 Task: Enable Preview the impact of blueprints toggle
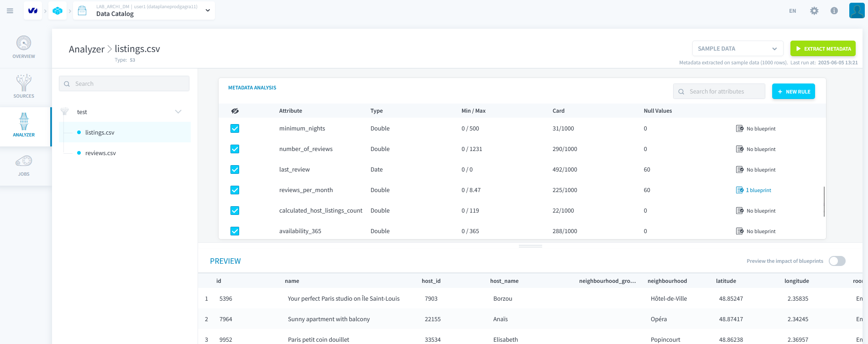pos(837,261)
